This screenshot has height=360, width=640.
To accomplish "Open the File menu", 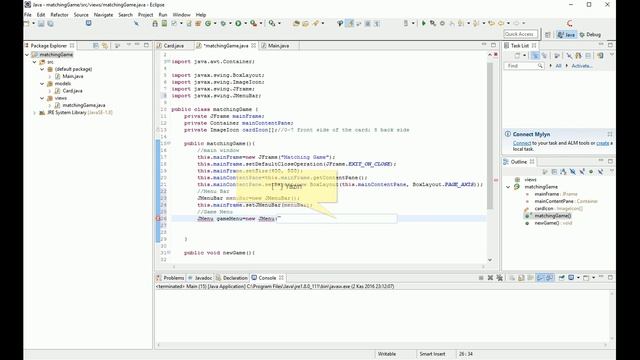I will (x=28, y=15).
